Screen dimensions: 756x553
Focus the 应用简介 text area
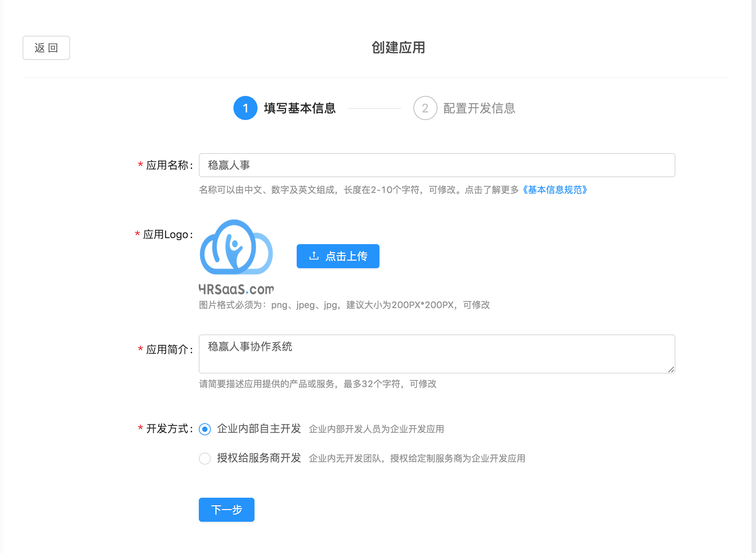point(437,354)
